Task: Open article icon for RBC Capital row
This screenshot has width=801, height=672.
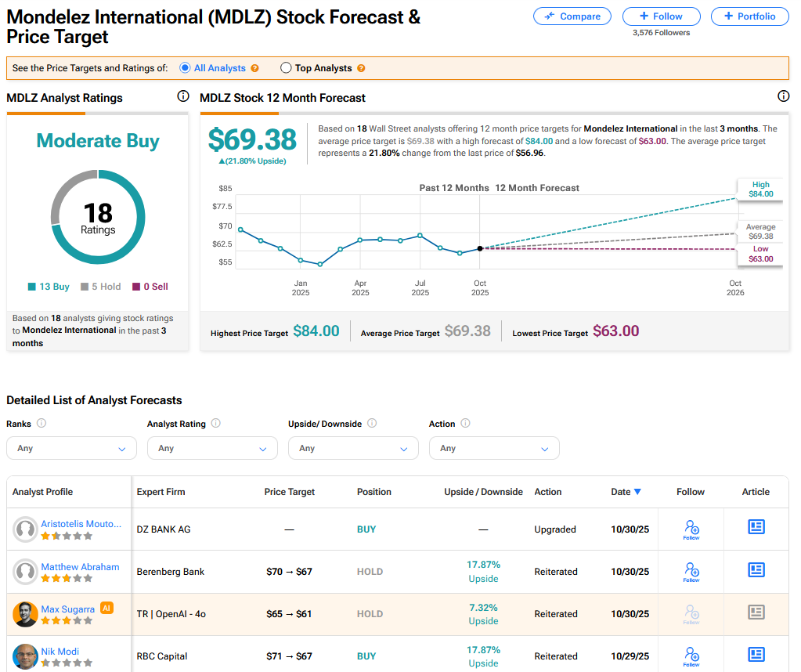Action: 756,655
